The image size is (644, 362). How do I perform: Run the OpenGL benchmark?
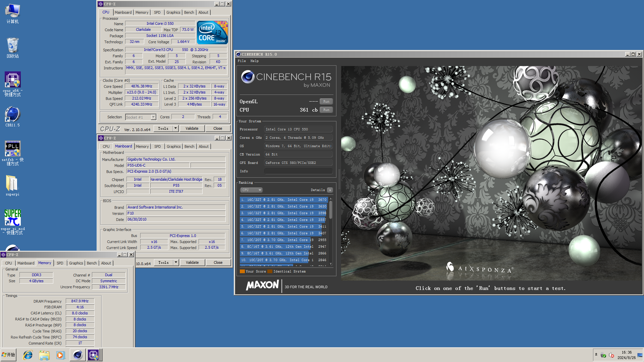(x=326, y=102)
